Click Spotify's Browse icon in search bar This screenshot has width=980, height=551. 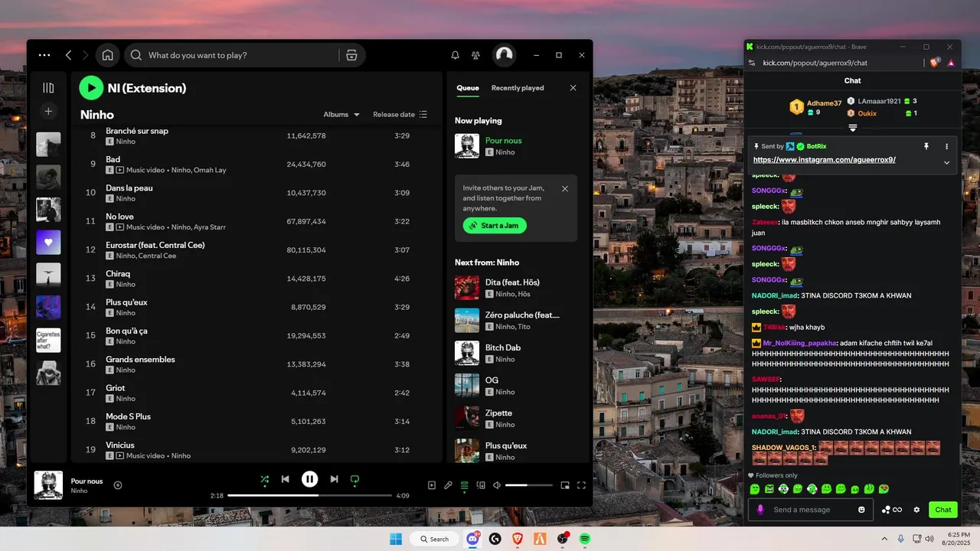[x=351, y=55]
